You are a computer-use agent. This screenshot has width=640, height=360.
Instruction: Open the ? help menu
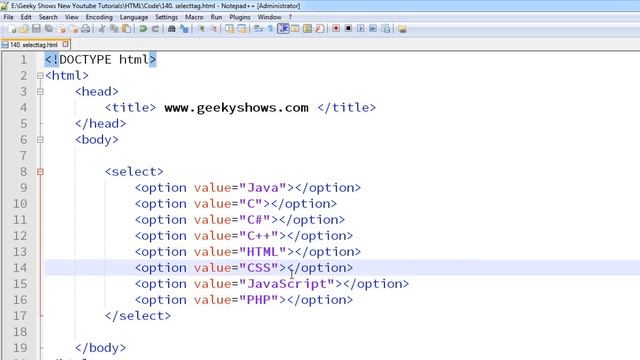click(290, 17)
